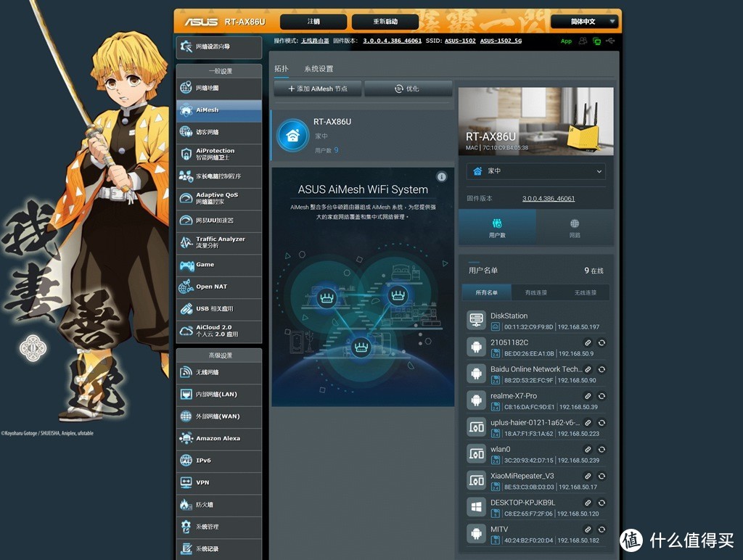
Task: Click the user status icon next to App
Action: 583,41
